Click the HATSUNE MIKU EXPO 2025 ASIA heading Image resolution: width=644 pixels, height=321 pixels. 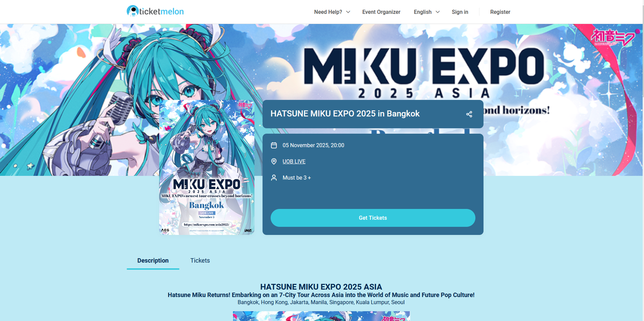click(321, 287)
